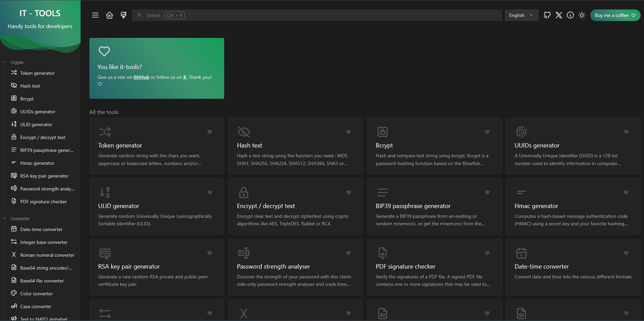
Task: Open the About info icon
Action: pos(570,15)
